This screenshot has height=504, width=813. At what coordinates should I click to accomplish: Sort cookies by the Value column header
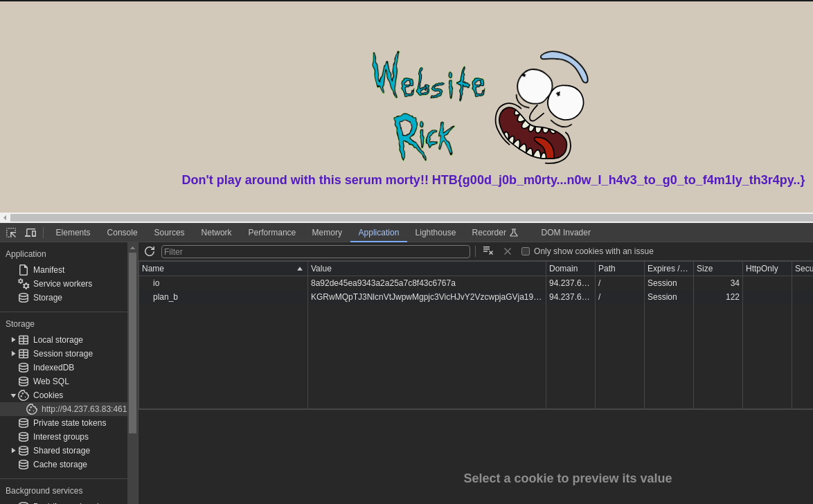tap(427, 269)
